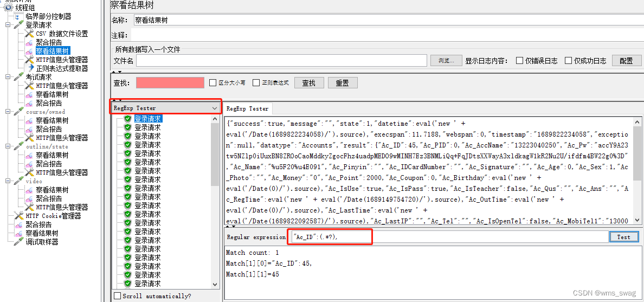Screen dimensions: 644x302
Task: Click the 'Match[1][0]="Ac_ID":45,' line
Action: click(269, 263)
